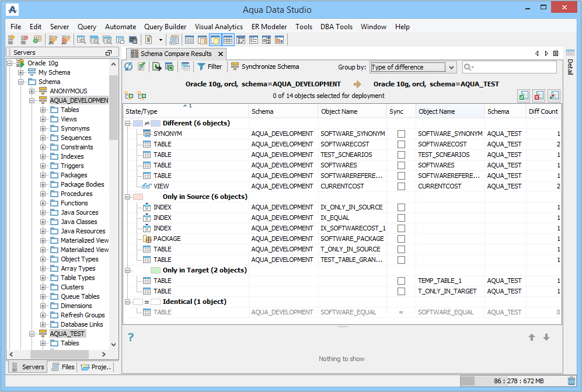The image size is (582, 392).
Task: Open the Group by dropdown
Action: coord(413,67)
